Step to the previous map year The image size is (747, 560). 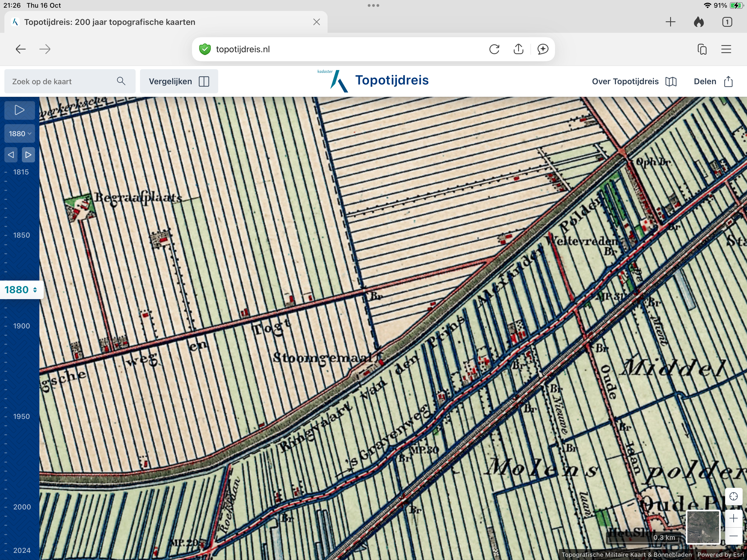(11, 155)
